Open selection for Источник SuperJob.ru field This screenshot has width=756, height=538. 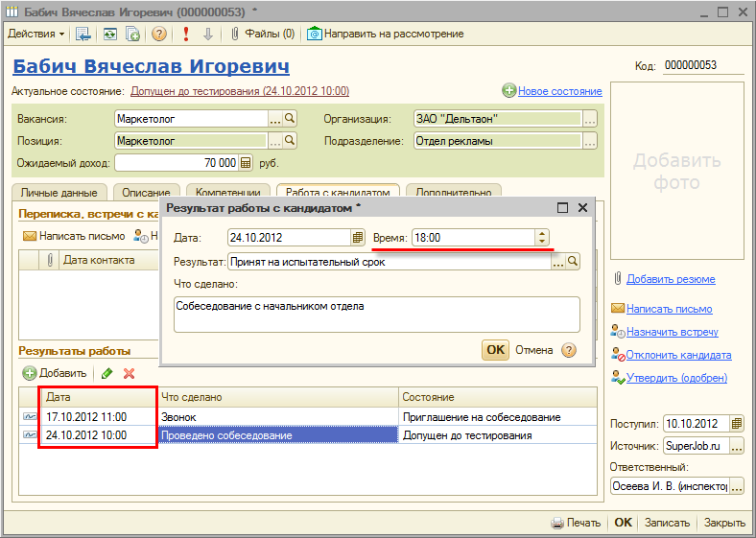[x=737, y=446]
